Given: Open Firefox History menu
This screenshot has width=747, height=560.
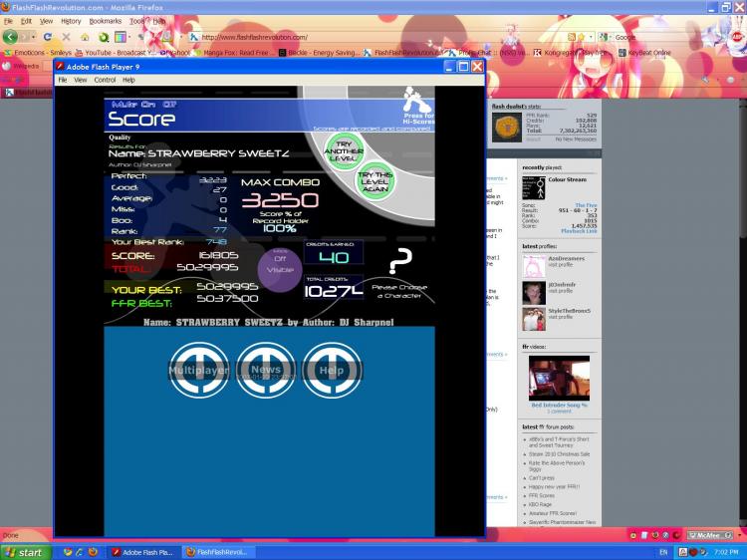Looking at the screenshot, I should pyautogui.click(x=71, y=21).
